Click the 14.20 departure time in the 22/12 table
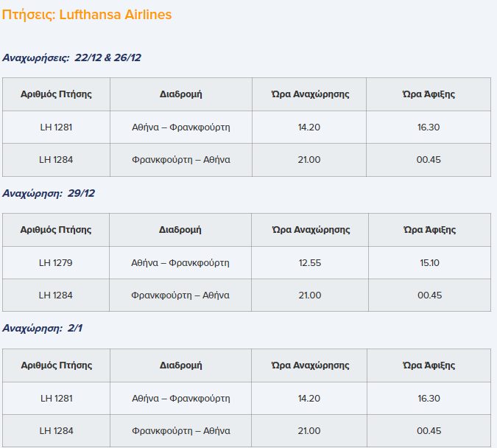Screen dimensions: 497x448 click(x=309, y=127)
